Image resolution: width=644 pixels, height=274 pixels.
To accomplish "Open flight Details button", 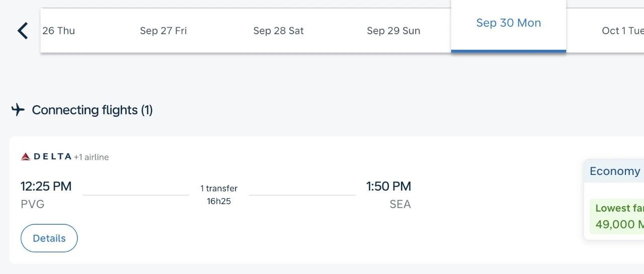I will point(49,238).
